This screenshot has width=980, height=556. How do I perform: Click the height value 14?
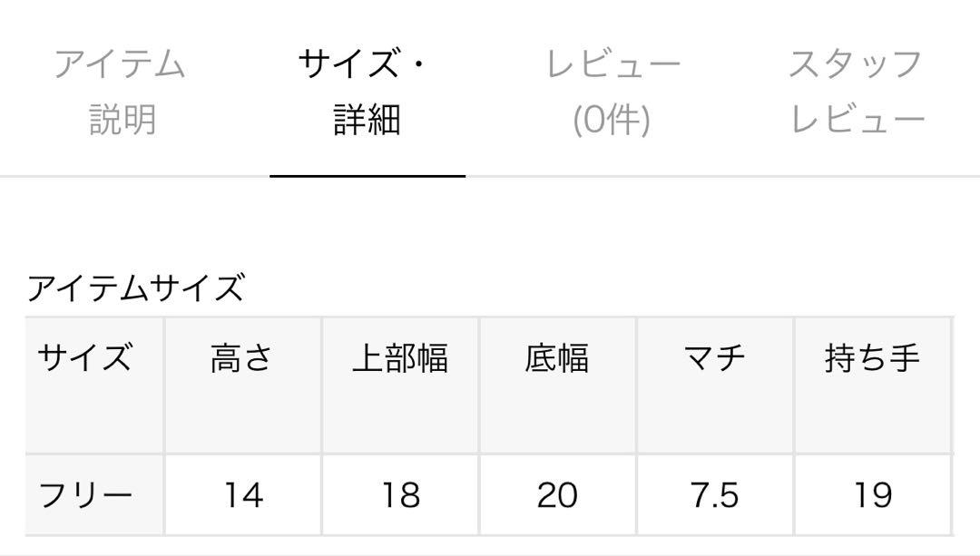pyautogui.click(x=242, y=495)
